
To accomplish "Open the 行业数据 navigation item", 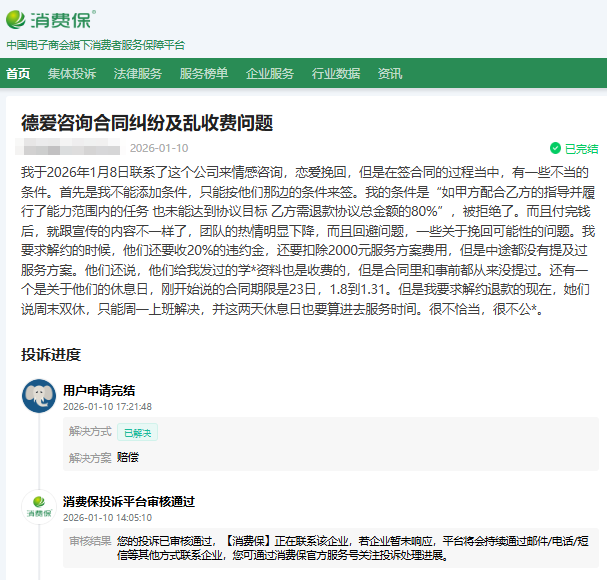I will coord(336,73).
